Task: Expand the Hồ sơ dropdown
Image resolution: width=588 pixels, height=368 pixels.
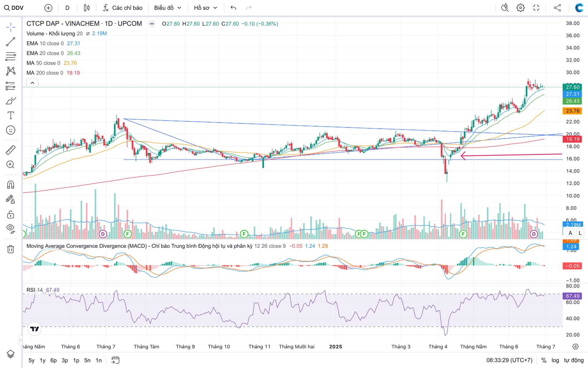Action: [205, 8]
